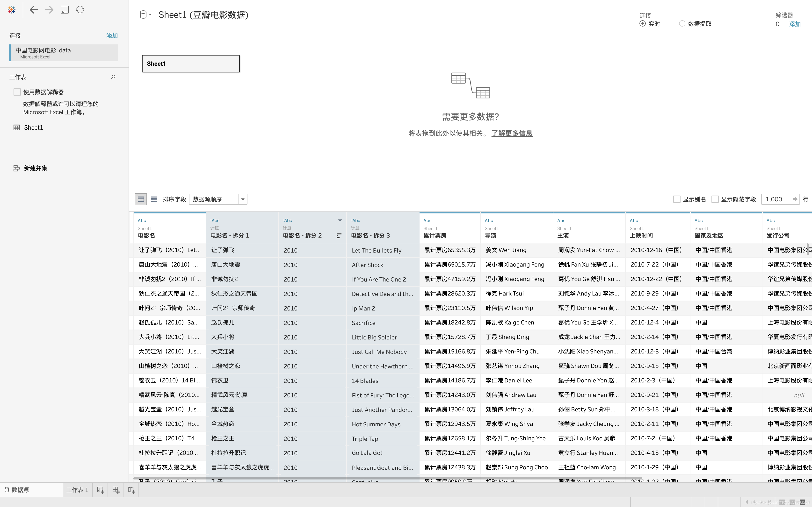Screen dimensions: 812x507
Task: Select 数据提取 connection option
Action: pyautogui.click(x=682, y=24)
